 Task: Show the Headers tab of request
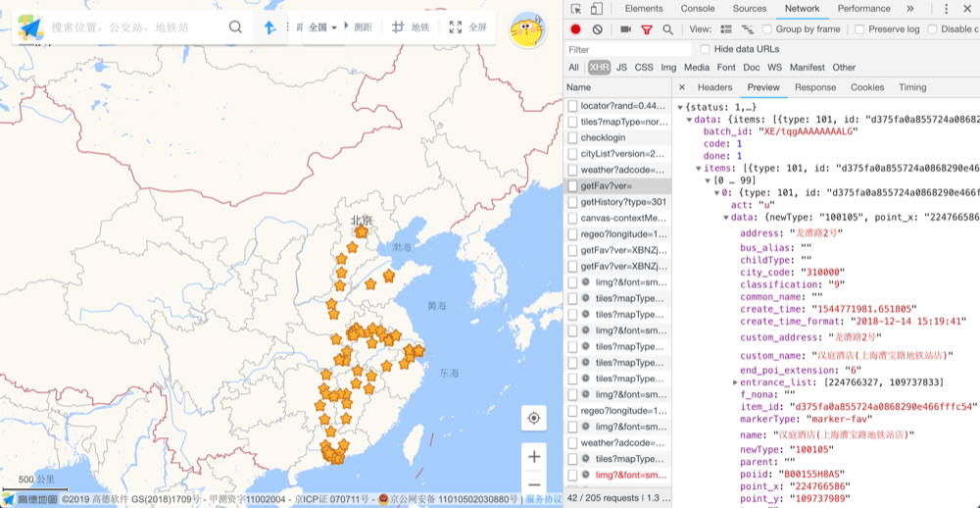(715, 87)
